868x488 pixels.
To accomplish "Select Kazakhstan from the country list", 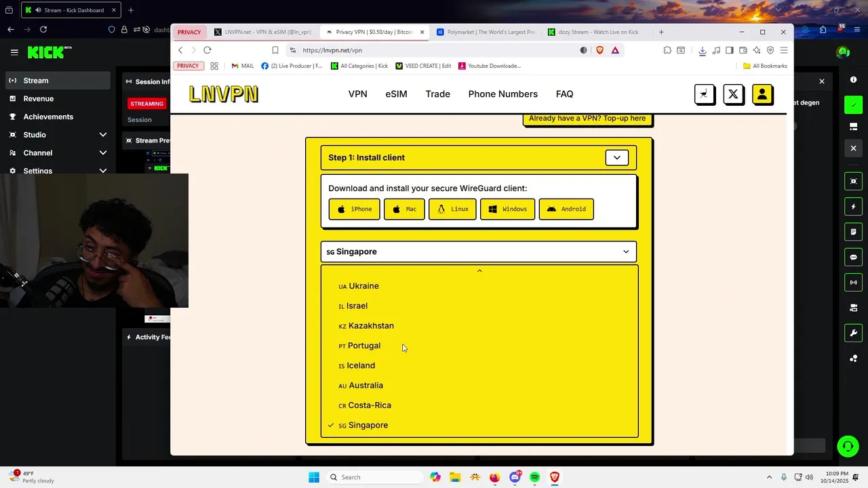I will pyautogui.click(x=366, y=326).
